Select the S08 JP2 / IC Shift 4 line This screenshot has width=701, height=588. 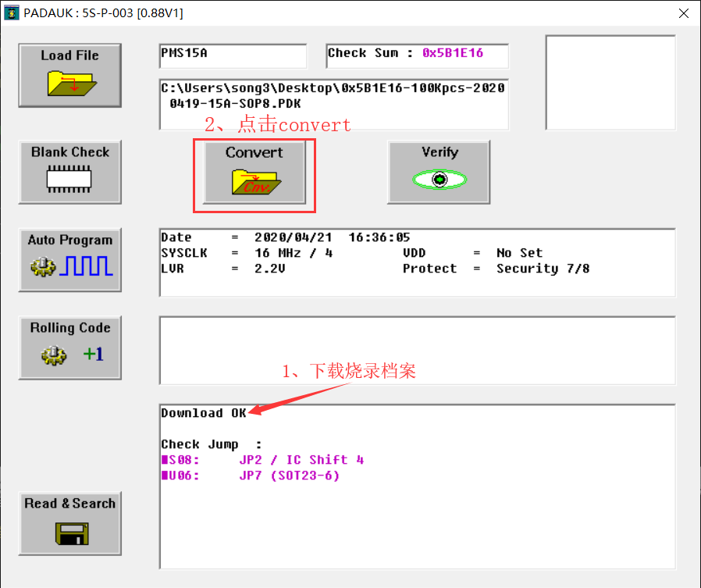[262, 460]
